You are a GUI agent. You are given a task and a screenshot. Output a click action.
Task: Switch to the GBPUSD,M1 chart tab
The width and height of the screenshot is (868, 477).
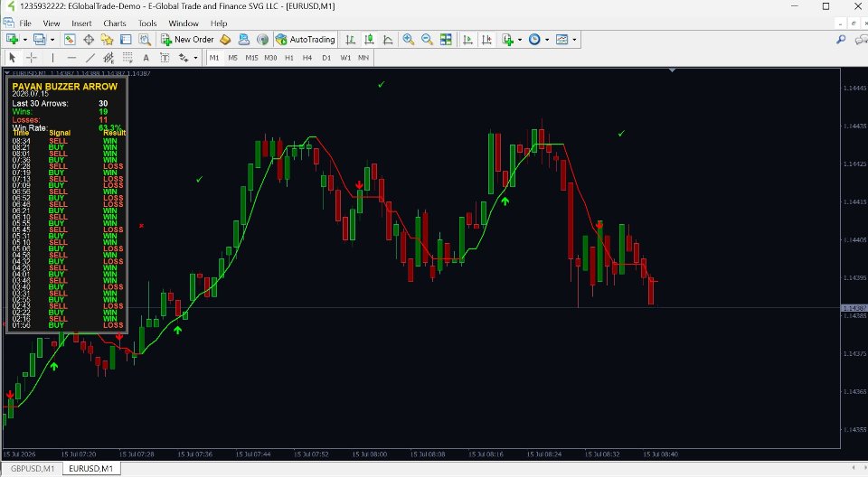[33, 469]
